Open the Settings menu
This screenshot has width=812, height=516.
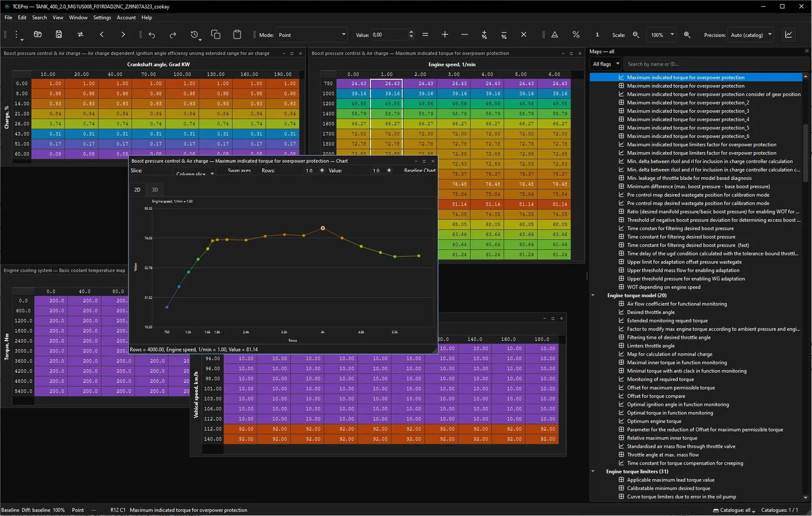(102, 17)
